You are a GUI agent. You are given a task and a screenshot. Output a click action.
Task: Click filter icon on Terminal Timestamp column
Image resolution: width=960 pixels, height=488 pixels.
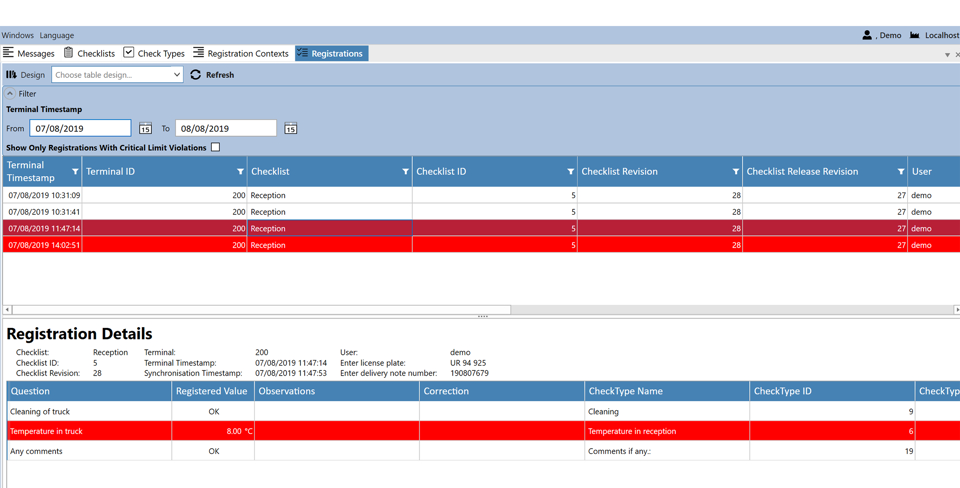point(75,172)
